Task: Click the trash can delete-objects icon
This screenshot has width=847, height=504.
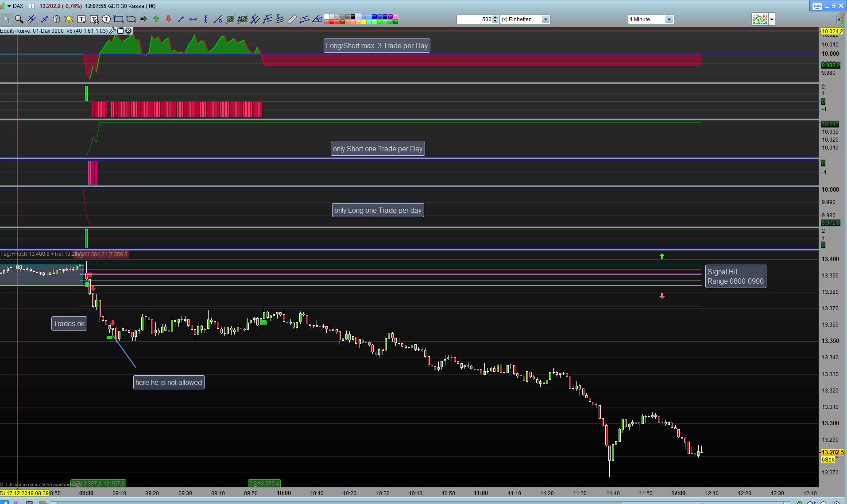Action: pos(57,19)
